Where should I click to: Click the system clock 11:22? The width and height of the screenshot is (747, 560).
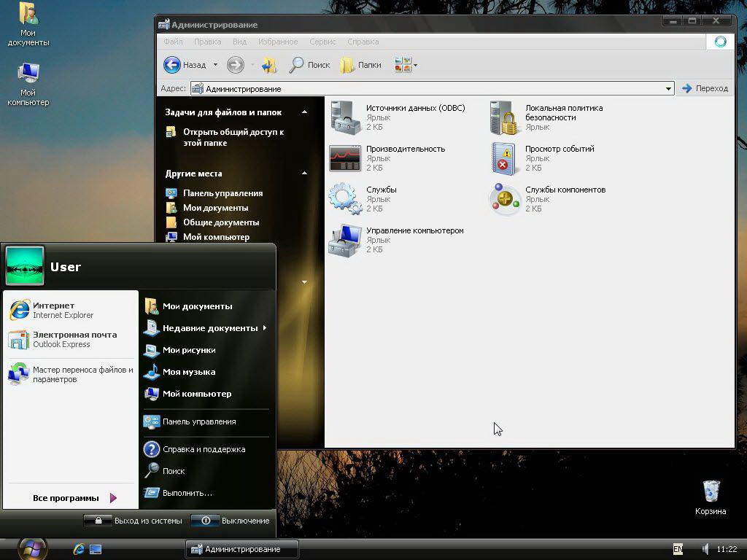coord(727,550)
